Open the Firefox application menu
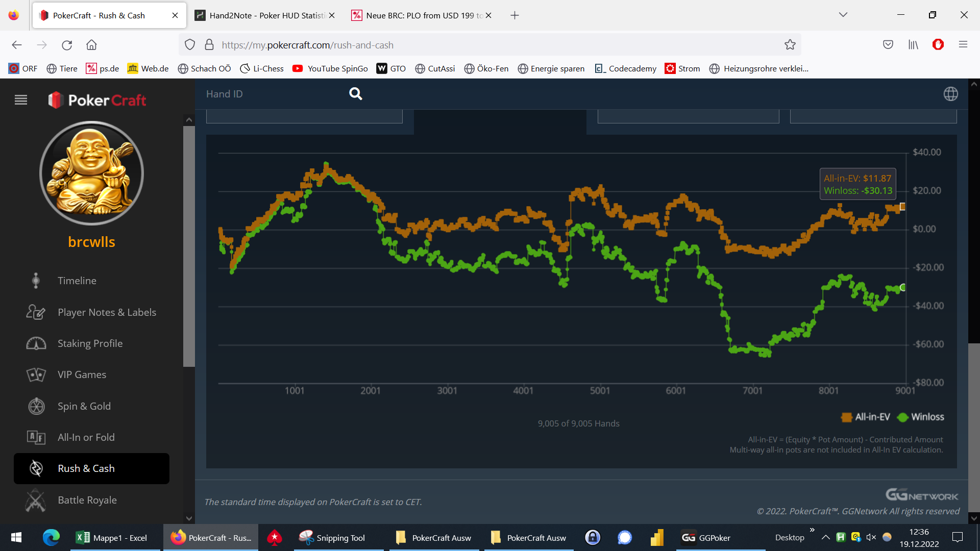This screenshot has height=551, width=980. [963, 45]
